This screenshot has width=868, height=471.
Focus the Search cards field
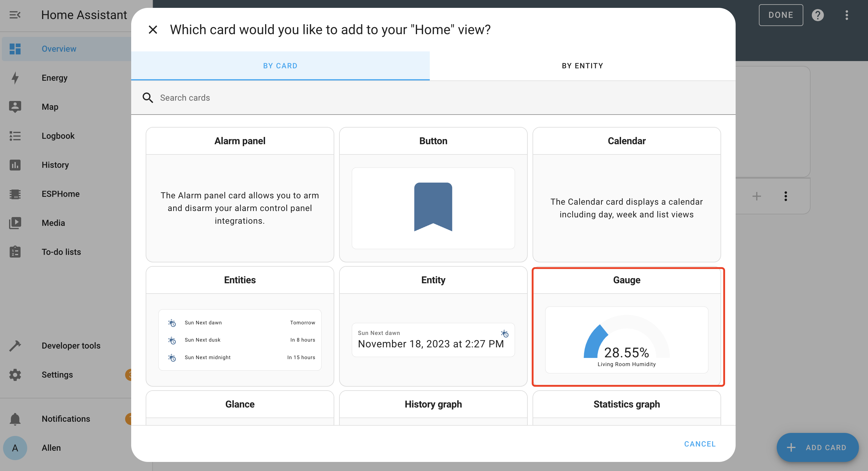(x=433, y=98)
